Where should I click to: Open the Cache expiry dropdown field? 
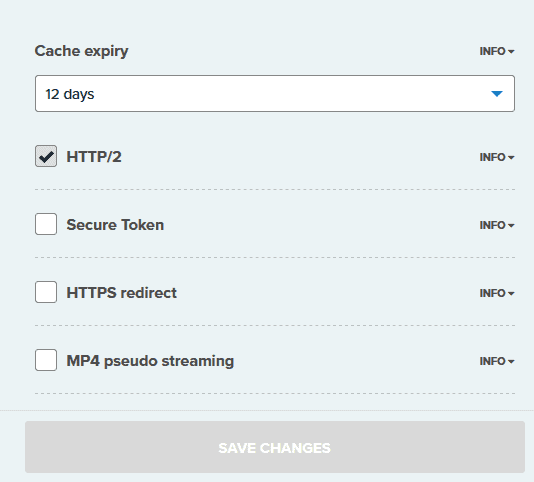click(275, 94)
